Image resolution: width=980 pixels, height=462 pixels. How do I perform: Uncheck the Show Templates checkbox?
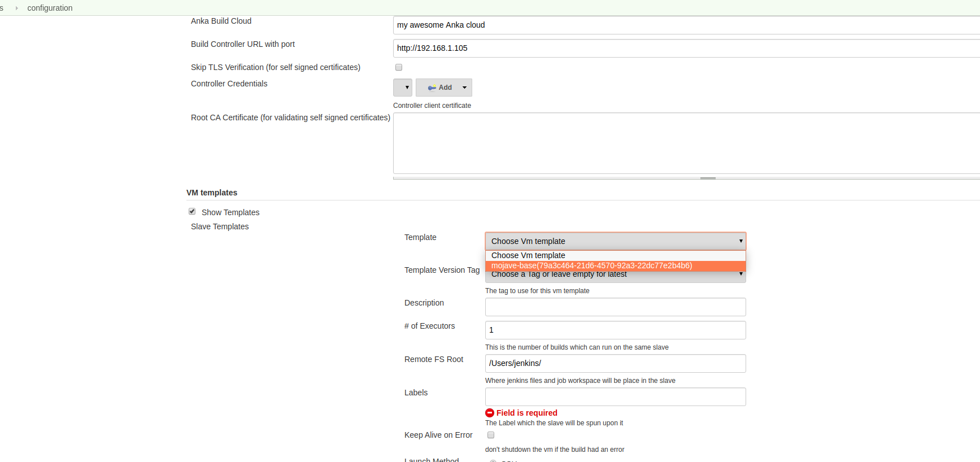tap(192, 211)
